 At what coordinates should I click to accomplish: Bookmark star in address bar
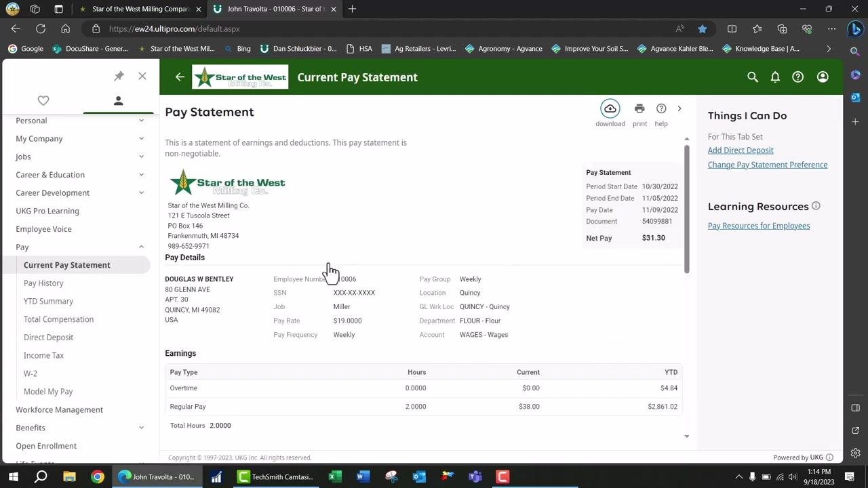703,28
